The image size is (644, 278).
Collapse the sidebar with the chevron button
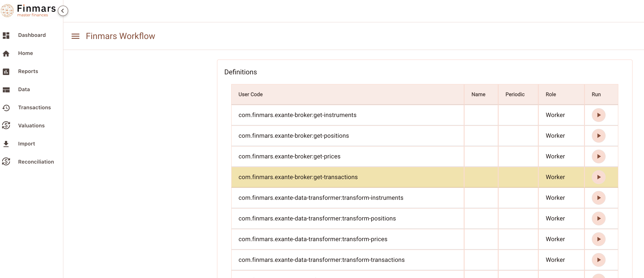[x=63, y=11]
